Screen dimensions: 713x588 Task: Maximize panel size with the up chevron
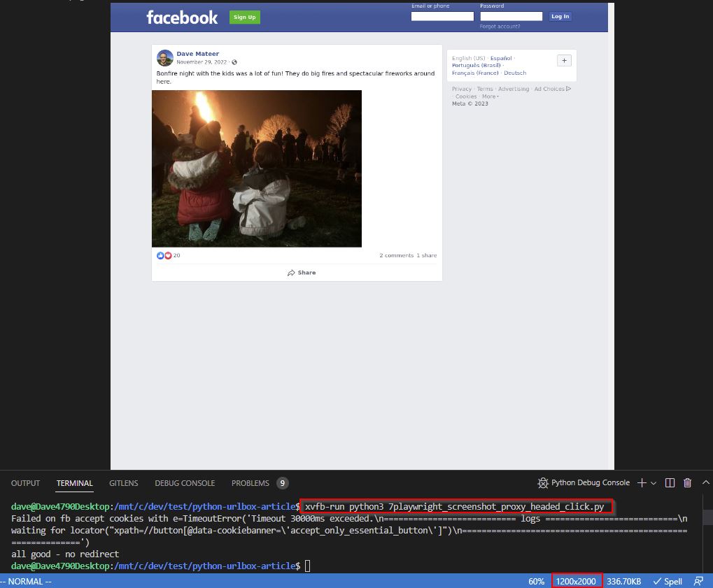coord(707,482)
